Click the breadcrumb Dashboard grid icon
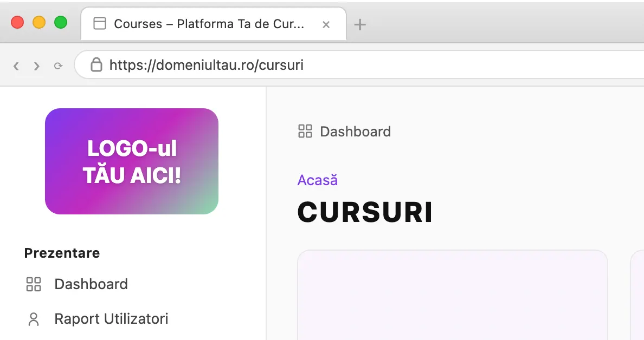 click(x=305, y=131)
